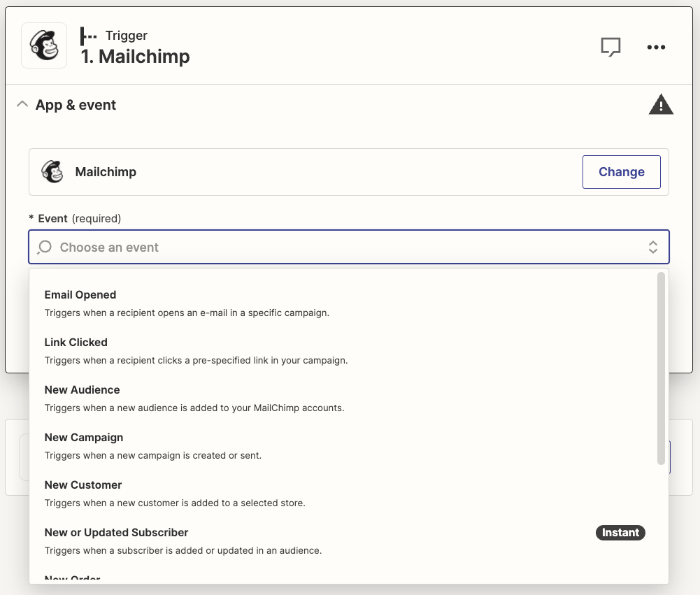Click the event list scrollbar
Viewport: 700px width, 595px height.
[661, 368]
